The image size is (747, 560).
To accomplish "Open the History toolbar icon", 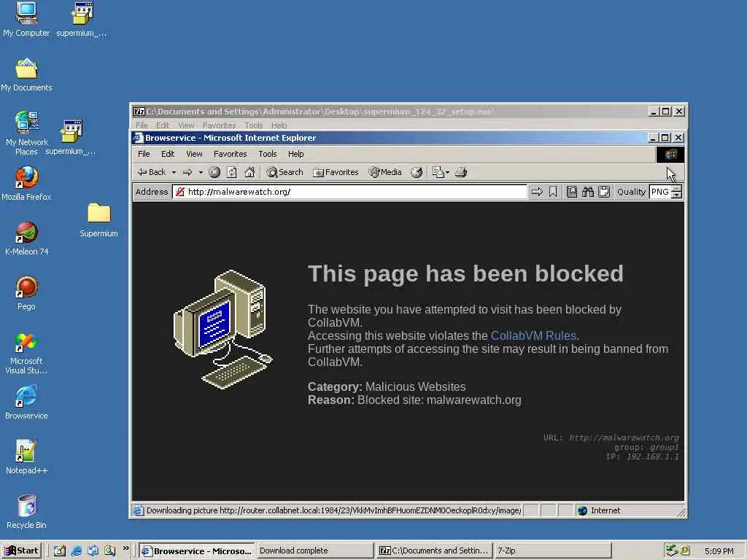I will [417, 172].
